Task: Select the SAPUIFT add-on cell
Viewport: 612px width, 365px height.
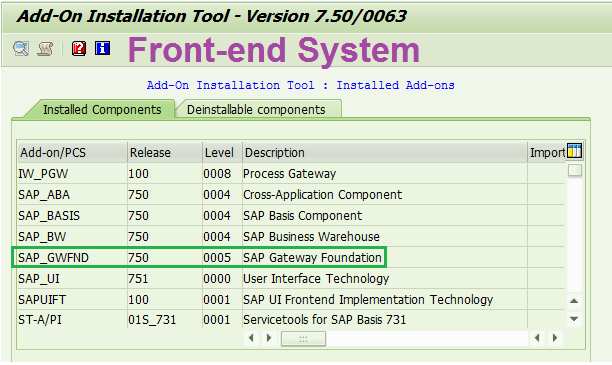Action: [x=72, y=300]
